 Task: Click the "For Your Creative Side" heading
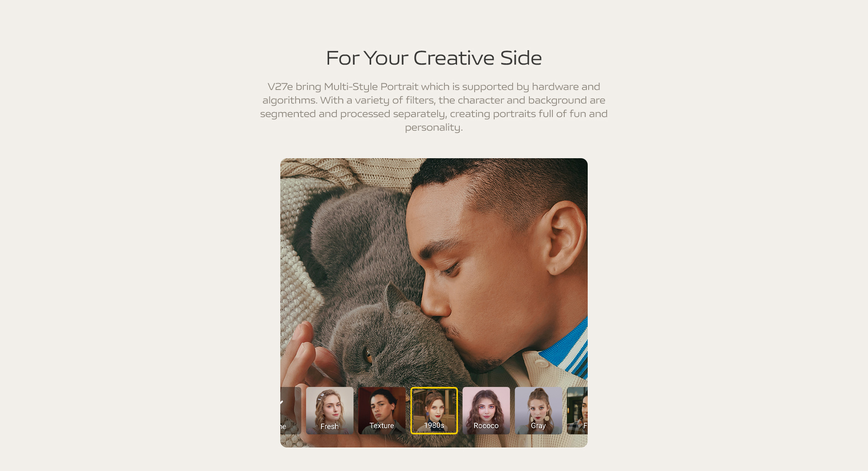[434, 58]
